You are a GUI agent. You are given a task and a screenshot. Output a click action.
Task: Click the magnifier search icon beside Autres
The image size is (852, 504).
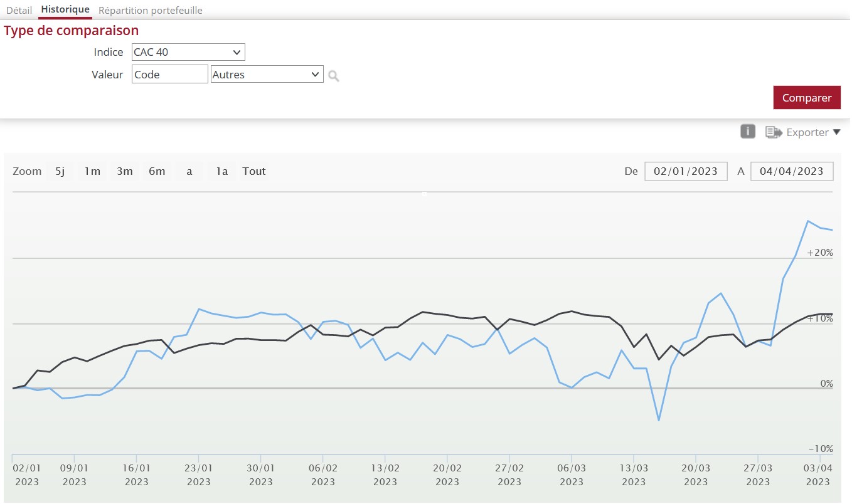(334, 76)
